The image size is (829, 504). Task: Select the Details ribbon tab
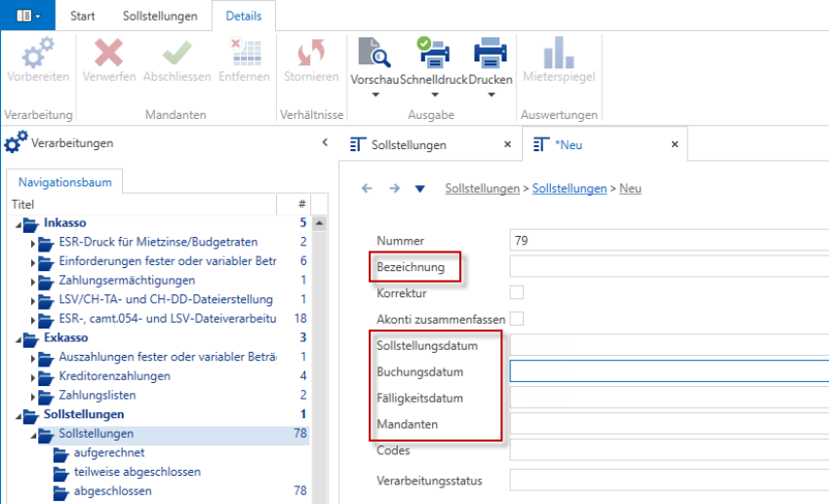coord(243,16)
